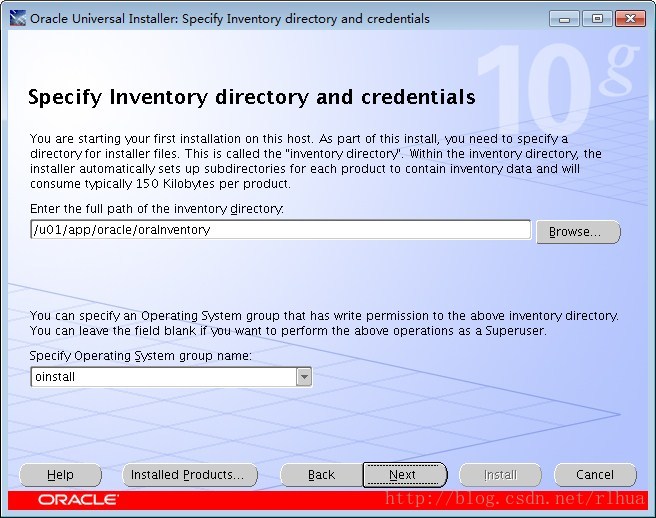Click the 'Enter the full path of the inventory directory' label

(x=157, y=208)
